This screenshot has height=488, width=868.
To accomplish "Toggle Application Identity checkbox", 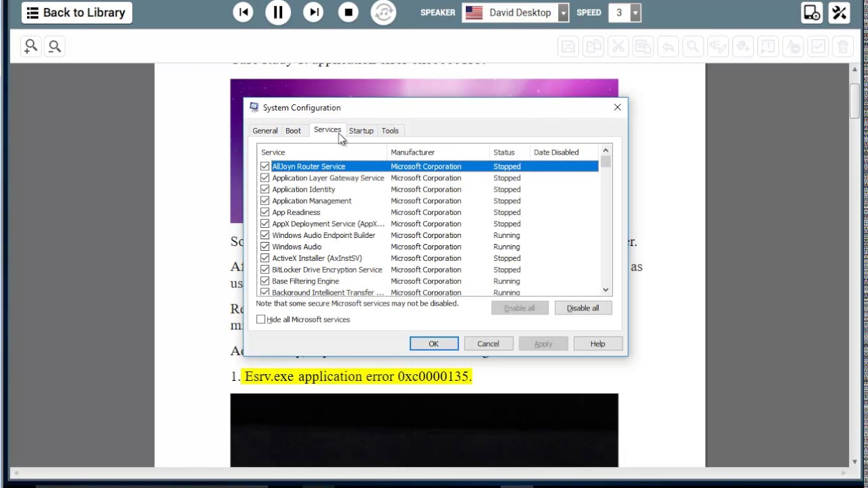I will pyautogui.click(x=264, y=189).
